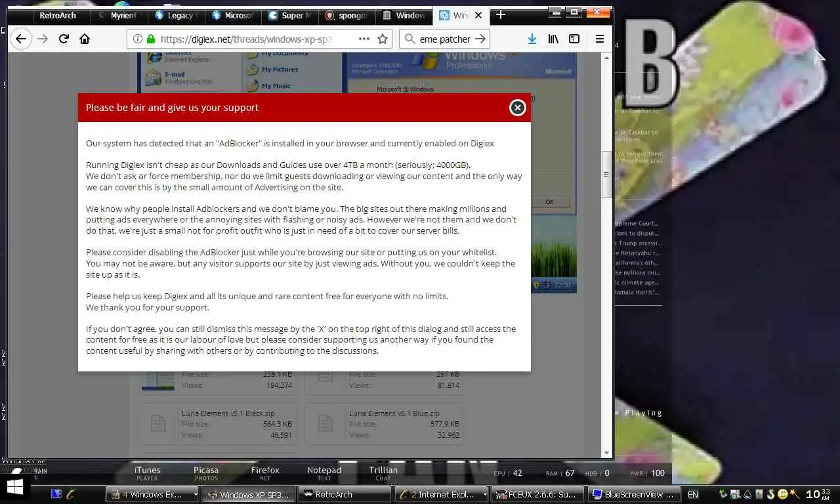Click the green padlock security icon
The image size is (840, 504).
pos(151,39)
